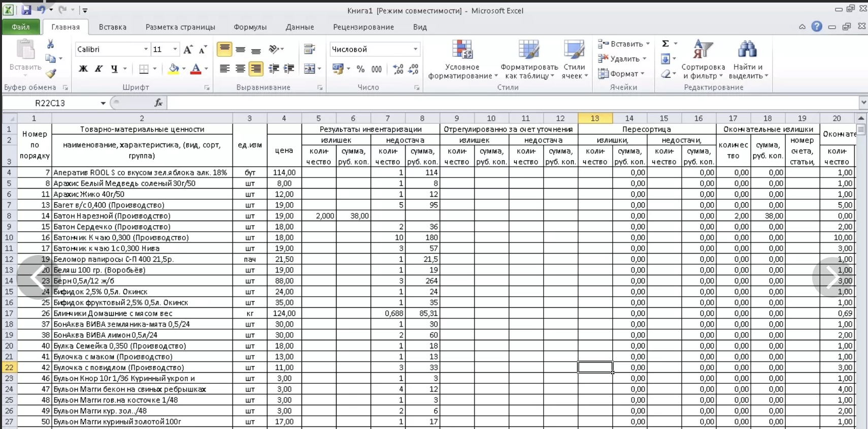Toggle Italic formatting
The height and width of the screenshot is (429, 868).
tap(98, 69)
